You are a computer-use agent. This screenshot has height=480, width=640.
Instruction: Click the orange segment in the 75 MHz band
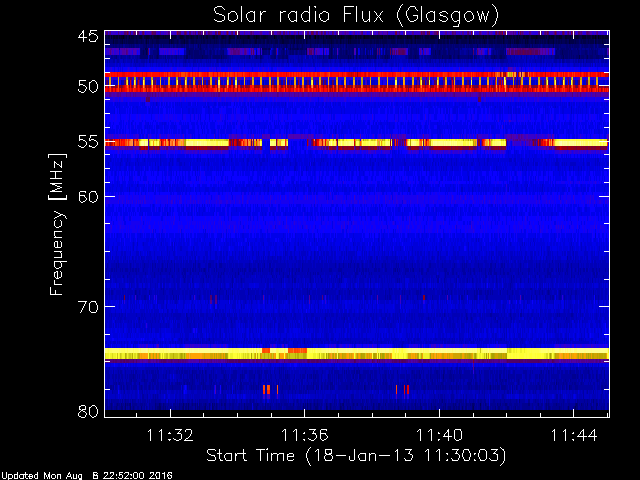click(x=297, y=351)
